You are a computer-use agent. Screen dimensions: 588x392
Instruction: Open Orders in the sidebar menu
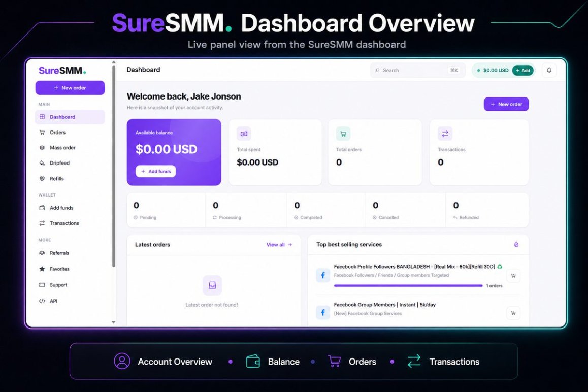point(70,133)
